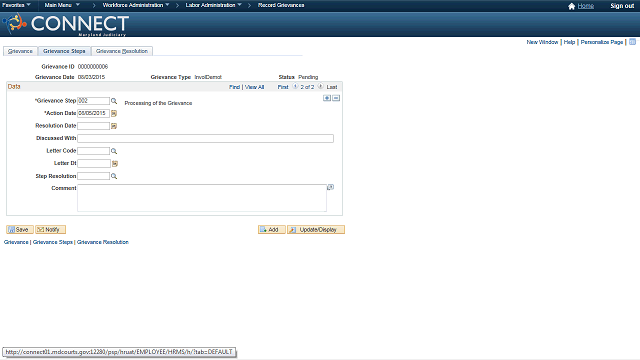This screenshot has width=640, height=360.
Task: Click the Update/Display button
Action: pyautogui.click(x=316, y=230)
